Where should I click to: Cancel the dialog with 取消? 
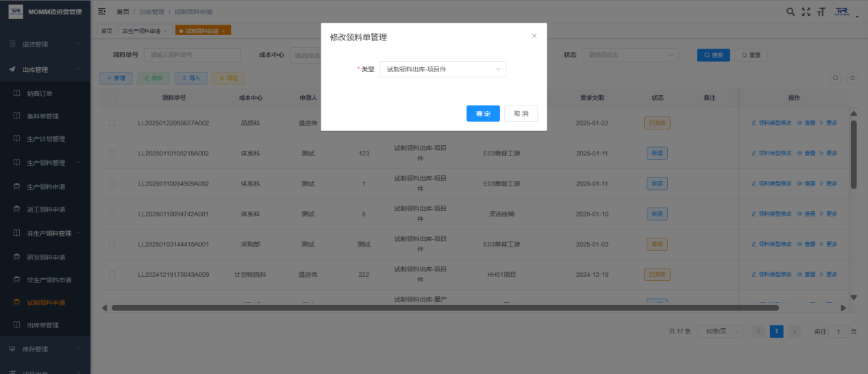click(521, 114)
